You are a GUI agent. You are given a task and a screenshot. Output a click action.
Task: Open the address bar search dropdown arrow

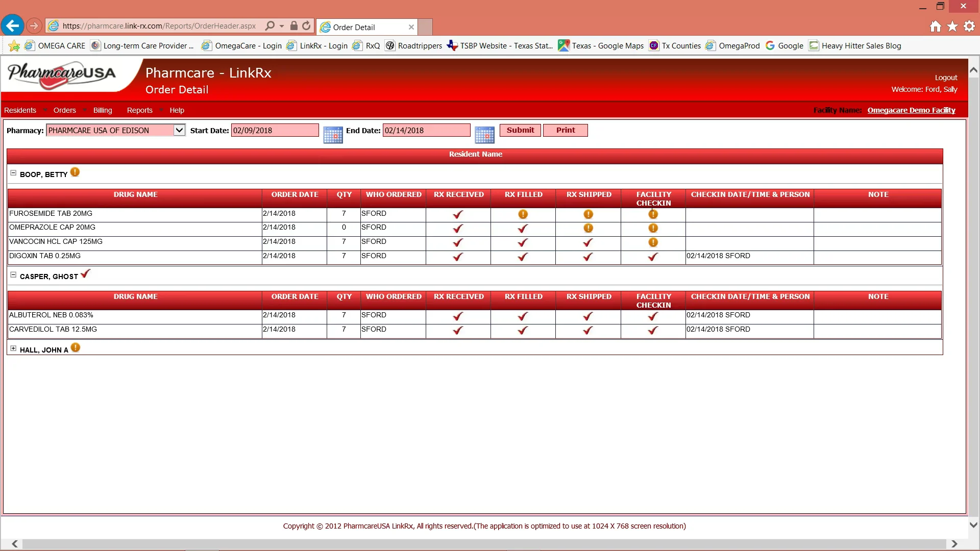282,26
